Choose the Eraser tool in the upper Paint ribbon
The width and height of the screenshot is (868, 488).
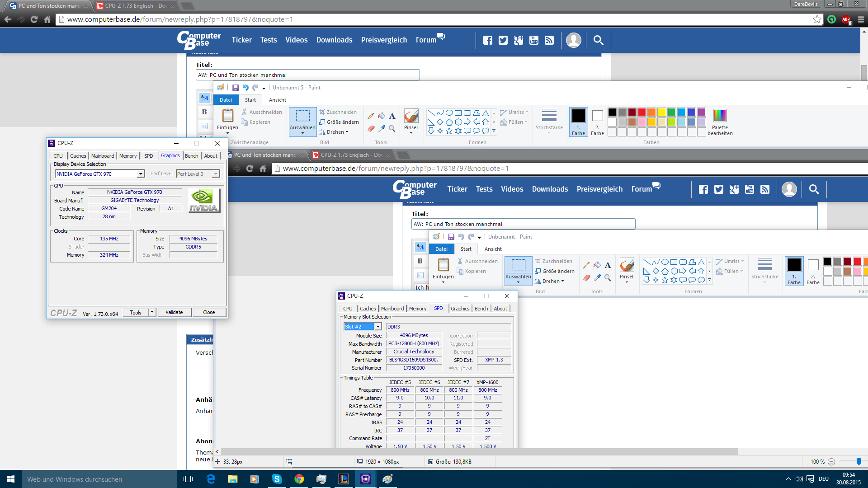(x=371, y=129)
